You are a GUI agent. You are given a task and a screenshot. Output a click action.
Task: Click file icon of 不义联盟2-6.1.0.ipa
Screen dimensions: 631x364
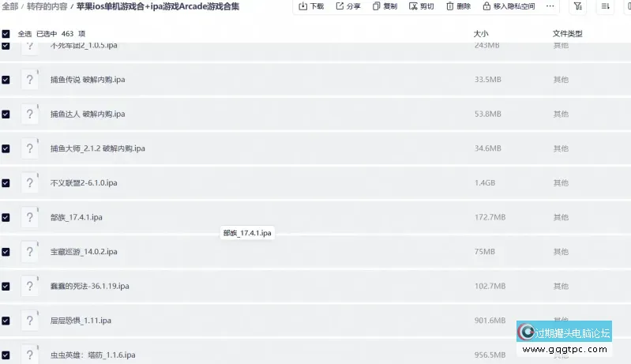point(30,183)
